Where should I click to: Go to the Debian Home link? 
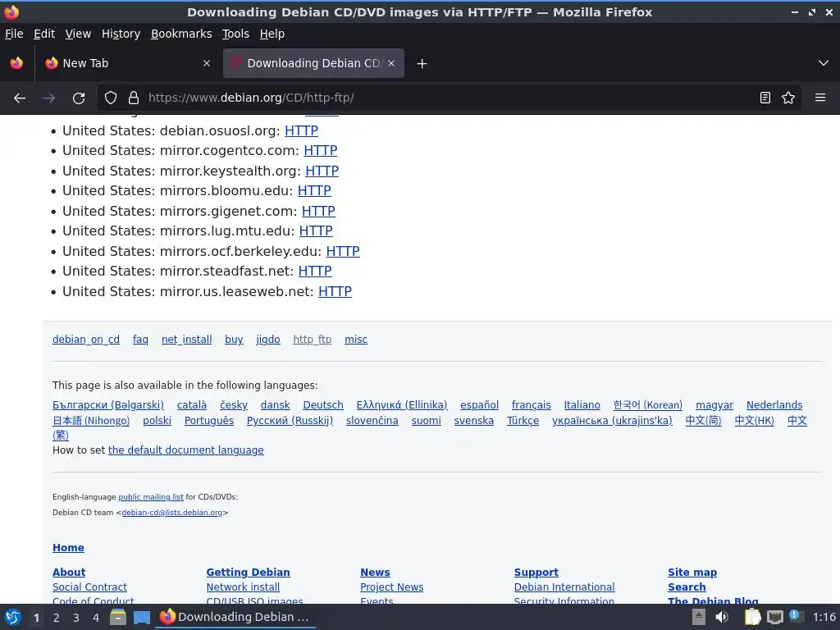point(68,547)
